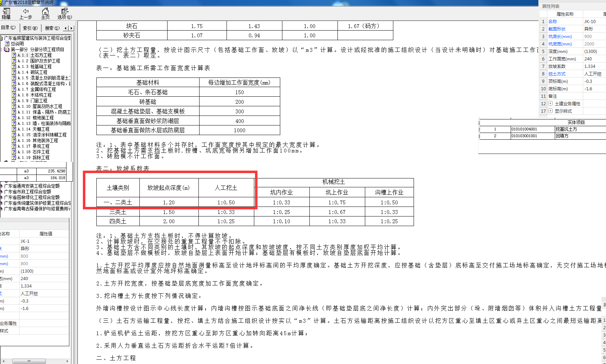Click topic icon for A.1.17 景观工程
This screenshot has height=364, width=606.
14,146
